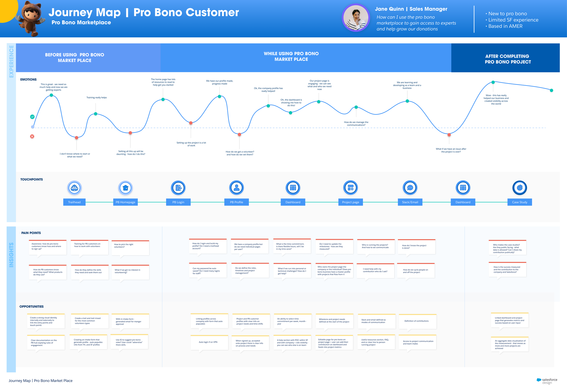Click the Slack/Email label button

tap(410, 202)
